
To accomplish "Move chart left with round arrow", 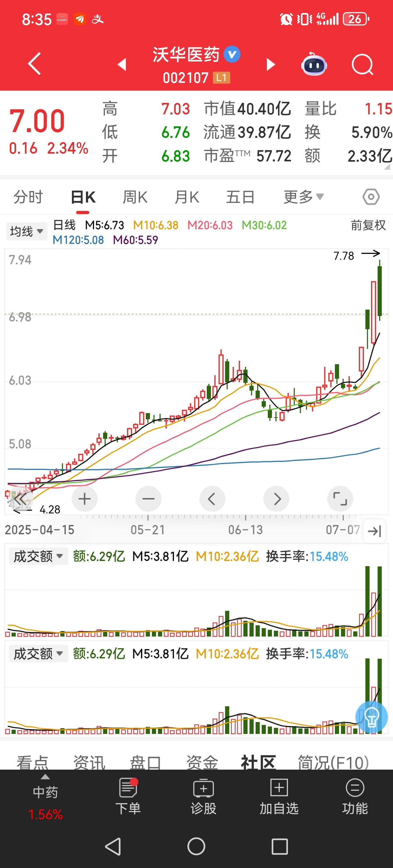I will point(212,499).
